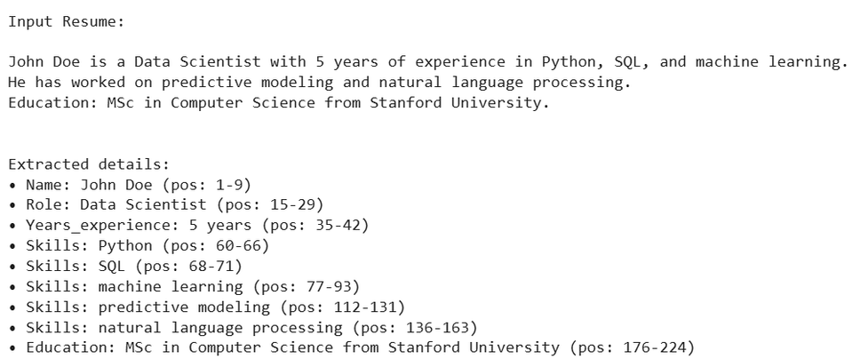Click the 'Input Resume:' heading text
The width and height of the screenshot is (868, 359).
[x=67, y=21]
